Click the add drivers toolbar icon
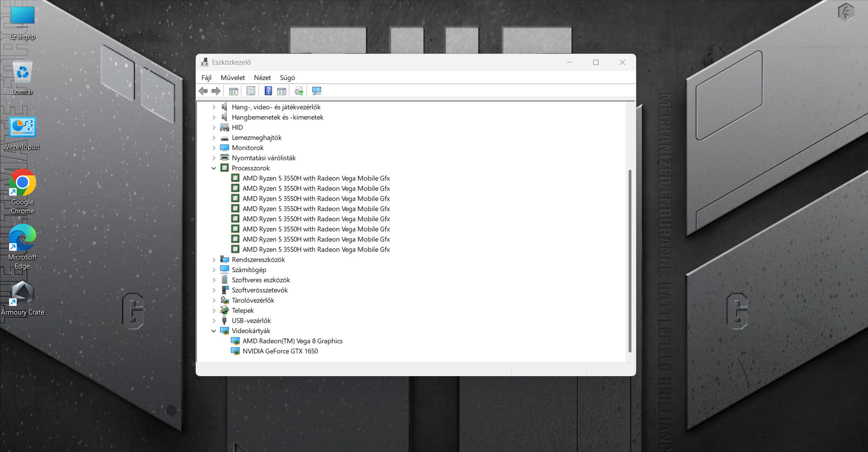This screenshot has height=452, width=868. 299,91
